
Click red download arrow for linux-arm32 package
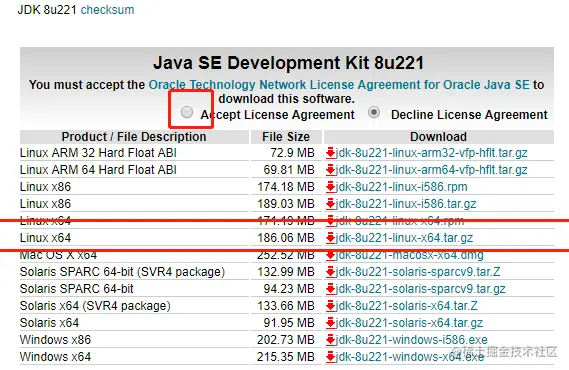point(330,153)
